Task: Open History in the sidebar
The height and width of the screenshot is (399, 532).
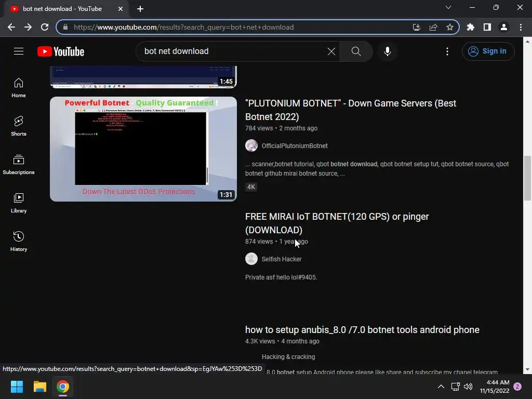Action: (19, 241)
